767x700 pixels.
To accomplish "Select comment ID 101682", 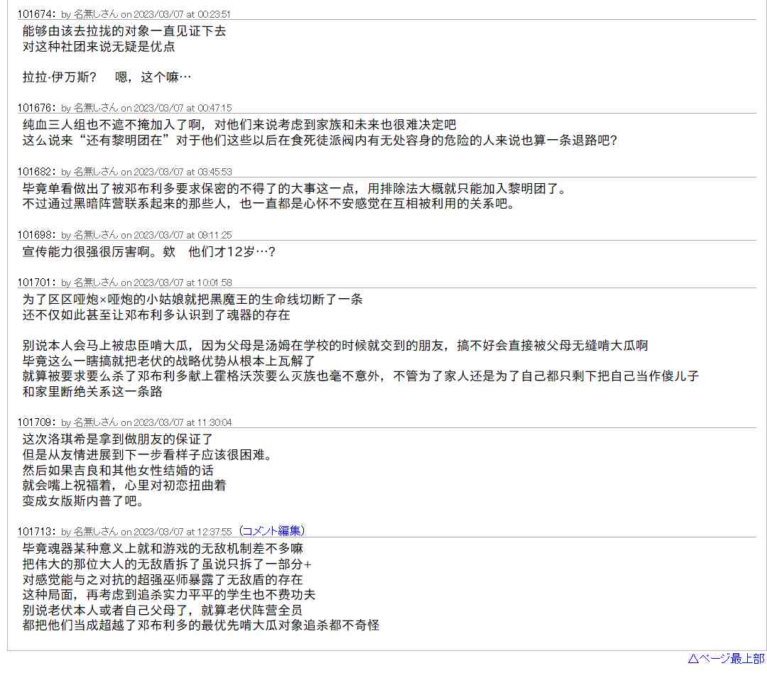I will pyautogui.click(x=35, y=172).
